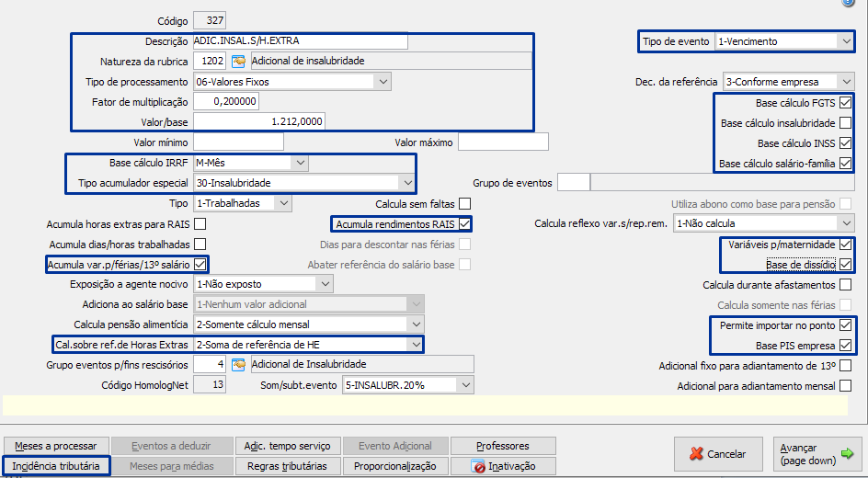Click the Código HomologNet field

210,384
